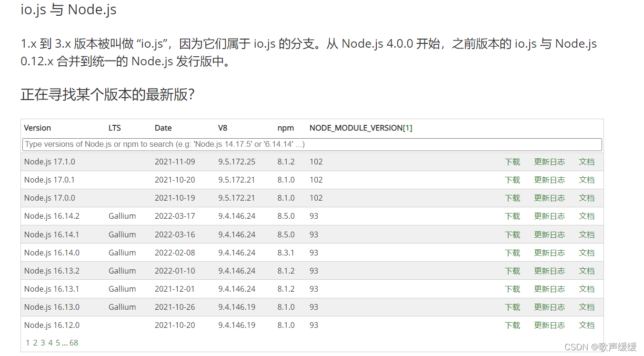Open docs for Node.js 16.13.0

pos(587,307)
